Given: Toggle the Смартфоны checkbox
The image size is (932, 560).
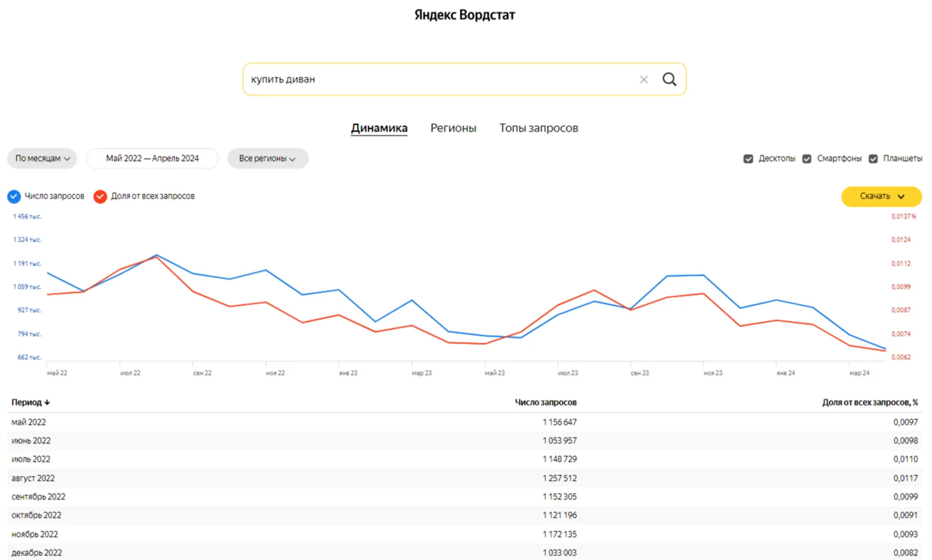Looking at the screenshot, I should [807, 159].
